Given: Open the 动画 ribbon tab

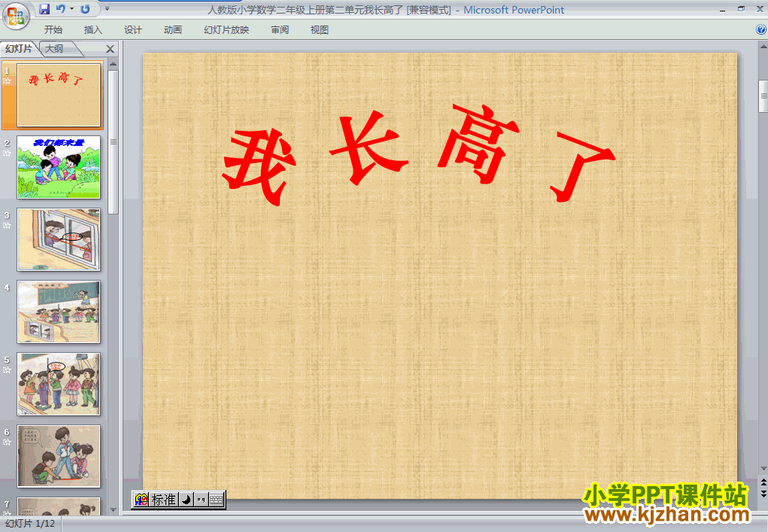Looking at the screenshot, I should pos(173,30).
